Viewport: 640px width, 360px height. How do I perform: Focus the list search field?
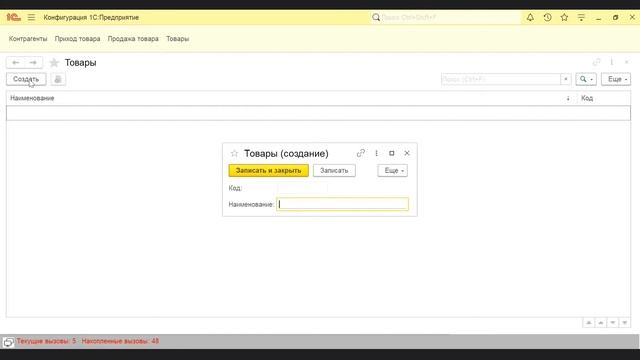(501, 79)
